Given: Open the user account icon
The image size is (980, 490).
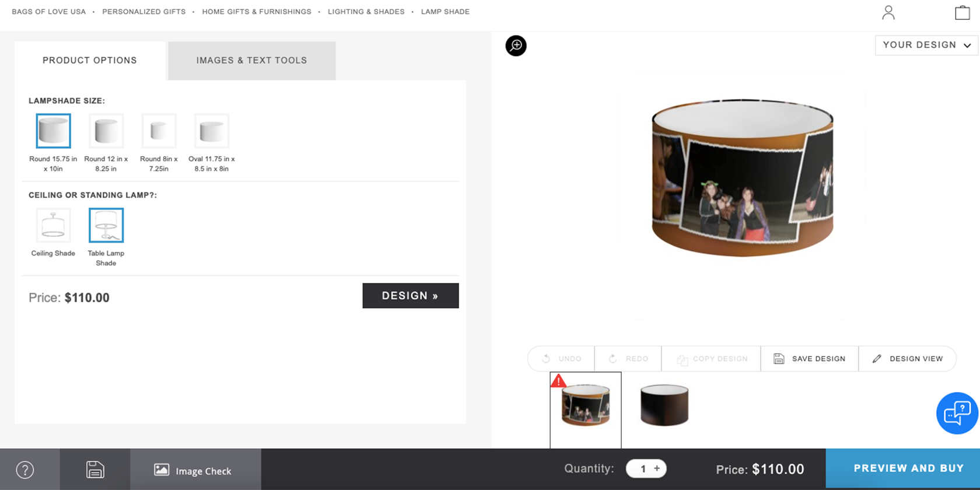Looking at the screenshot, I should coord(888,12).
